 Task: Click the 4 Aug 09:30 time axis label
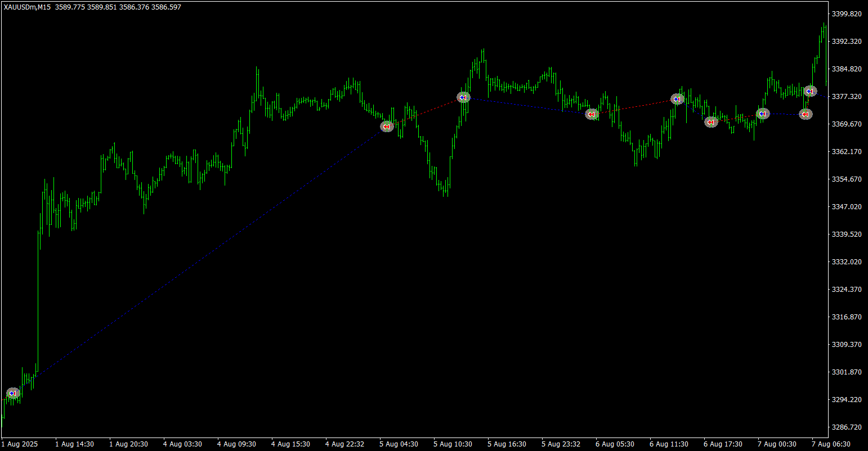coord(236,444)
